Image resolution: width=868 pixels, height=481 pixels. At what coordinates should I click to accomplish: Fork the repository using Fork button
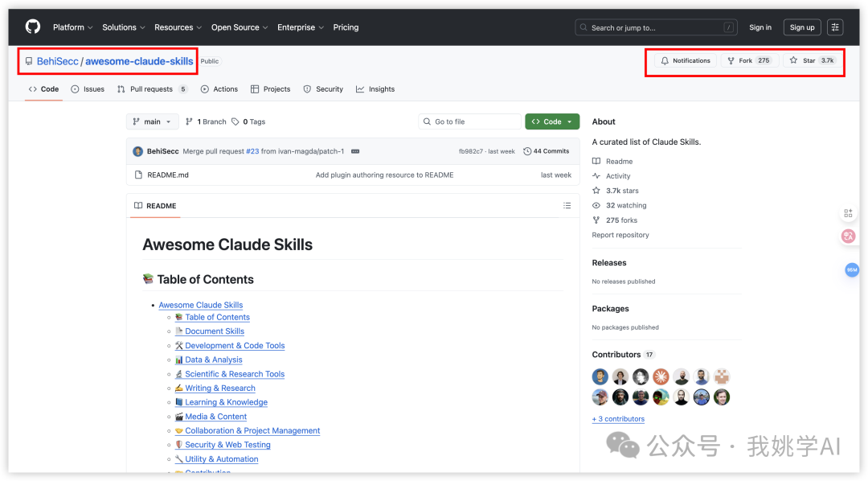point(748,60)
